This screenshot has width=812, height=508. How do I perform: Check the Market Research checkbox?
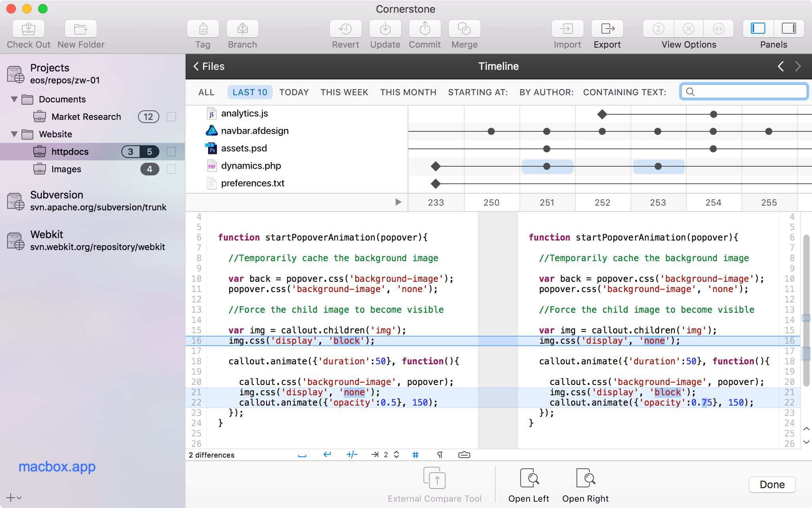[x=171, y=117]
